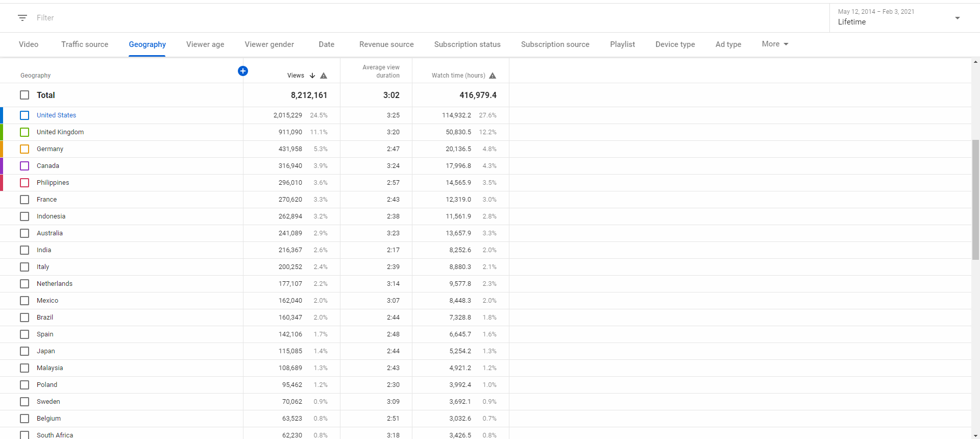The image size is (980, 439).
Task: Click the Geography column header
Action: [35, 76]
